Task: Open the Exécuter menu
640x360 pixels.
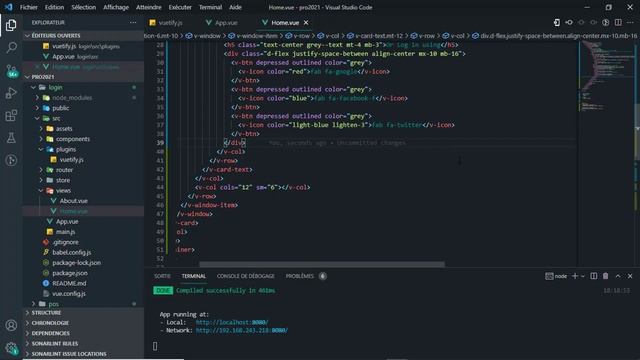Action: click(180, 7)
